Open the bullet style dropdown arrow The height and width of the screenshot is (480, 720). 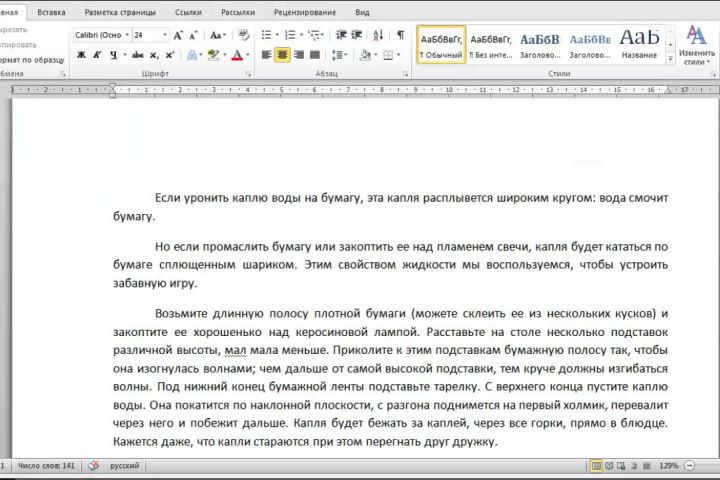click(x=277, y=35)
